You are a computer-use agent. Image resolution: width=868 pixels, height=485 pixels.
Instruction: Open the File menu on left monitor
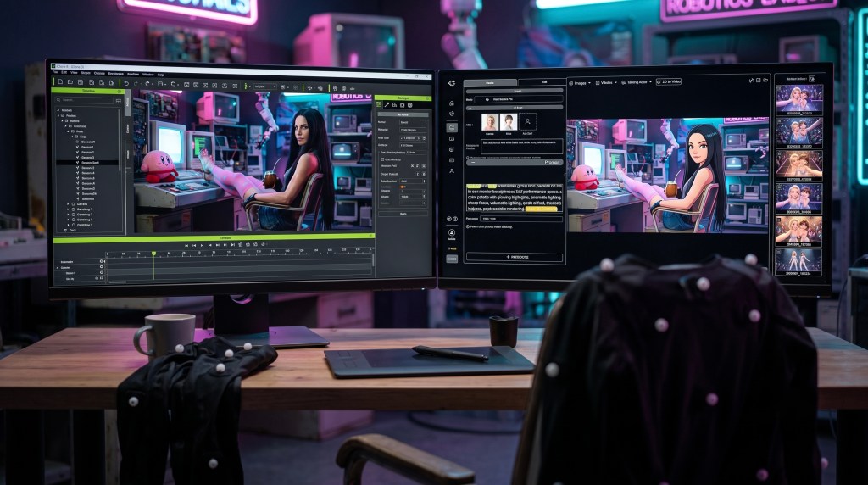(x=55, y=73)
